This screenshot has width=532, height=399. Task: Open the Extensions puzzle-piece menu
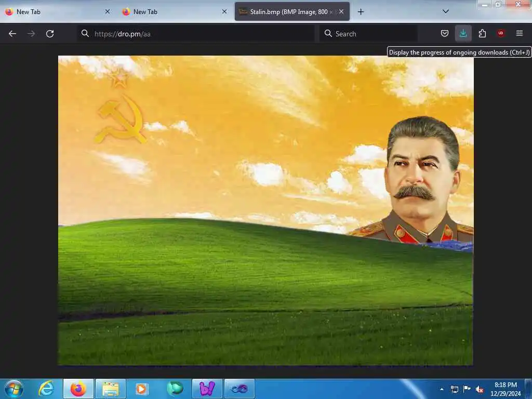pos(482,33)
